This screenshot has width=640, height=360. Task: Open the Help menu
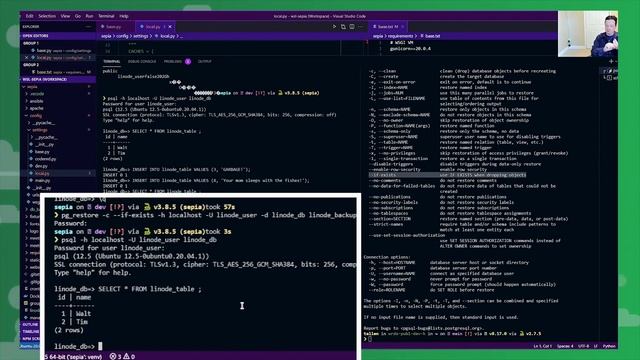pyautogui.click(x=124, y=16)
